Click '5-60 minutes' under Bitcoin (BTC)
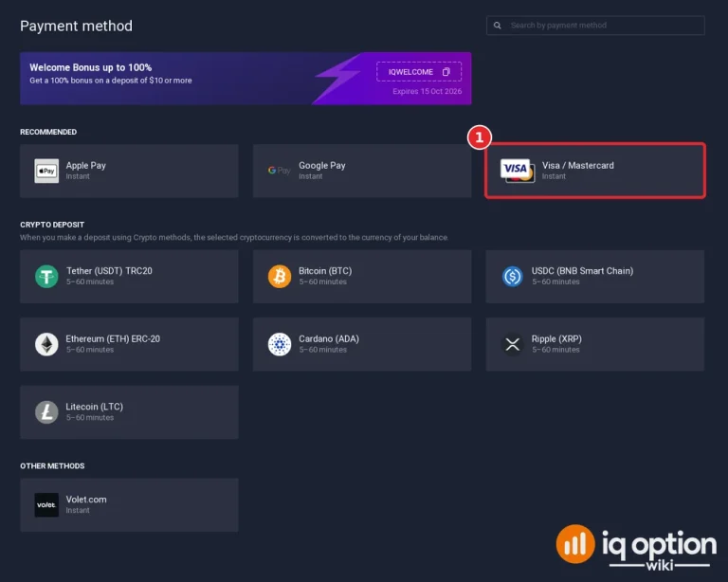 click(x=322, y=282)
